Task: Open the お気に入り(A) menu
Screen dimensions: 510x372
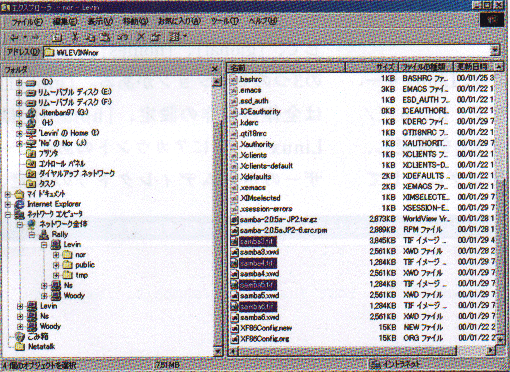Action: [x=179, y=21]
